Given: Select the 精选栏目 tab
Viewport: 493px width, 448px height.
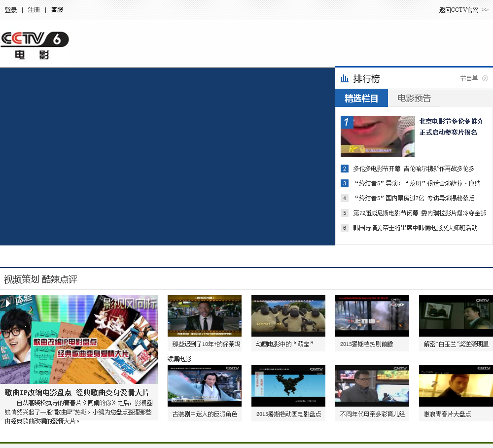Looking at the screenshot, I should tap(361, 98).
